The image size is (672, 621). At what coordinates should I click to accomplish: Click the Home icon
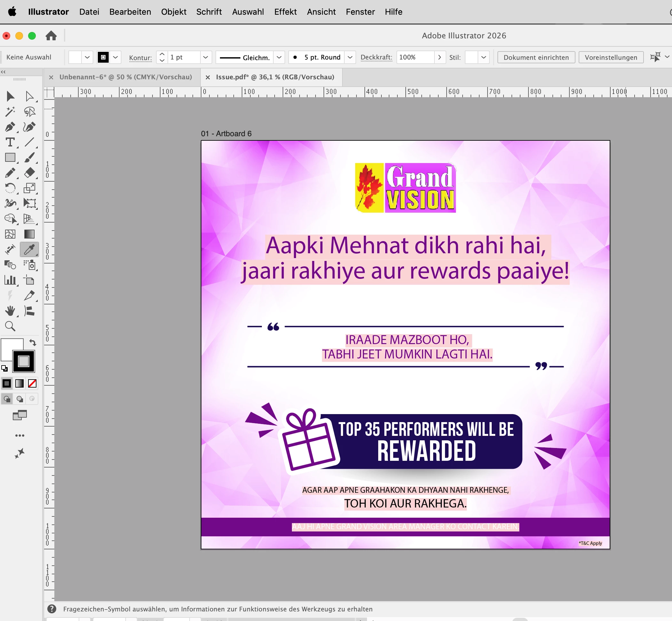pyautogui.click(x=51, y=35)
